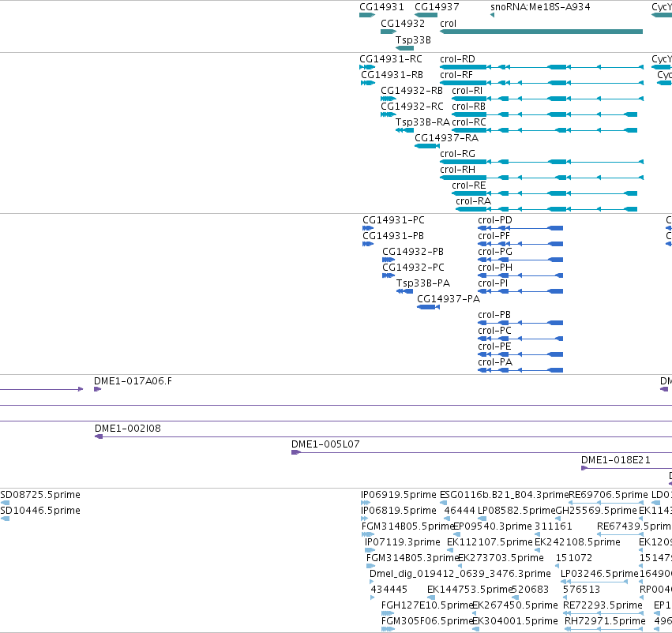
Task: Open the crol-RE transcript label
Action: [468, 185]
